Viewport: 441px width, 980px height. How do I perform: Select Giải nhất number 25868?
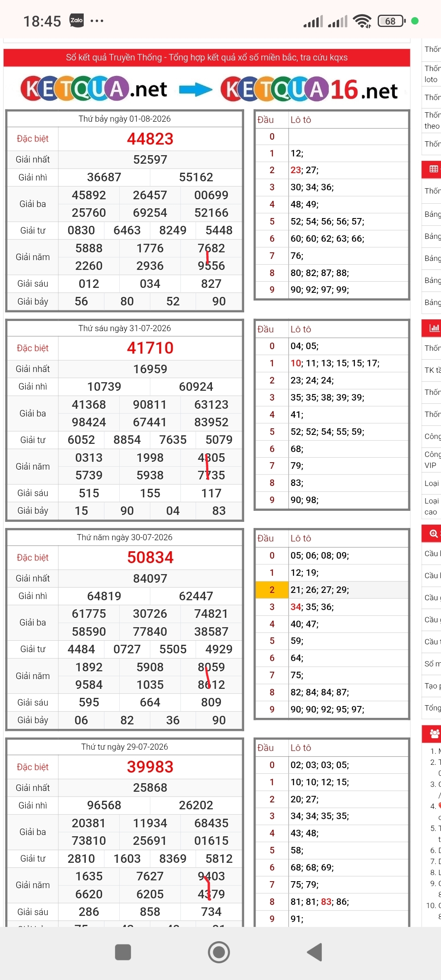tap(150, 788)
